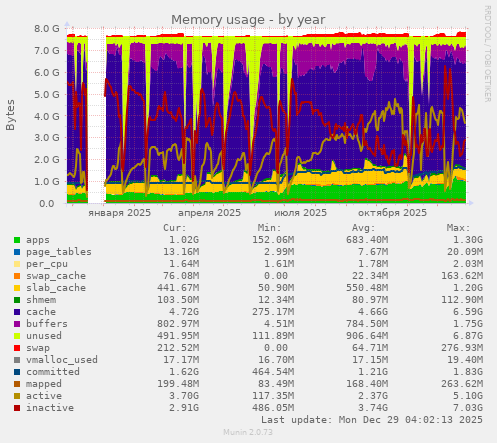497x443 pixels.
Task: Click the 'mapped' legend label
Action: pyautogui.click(x=44, y=384)
